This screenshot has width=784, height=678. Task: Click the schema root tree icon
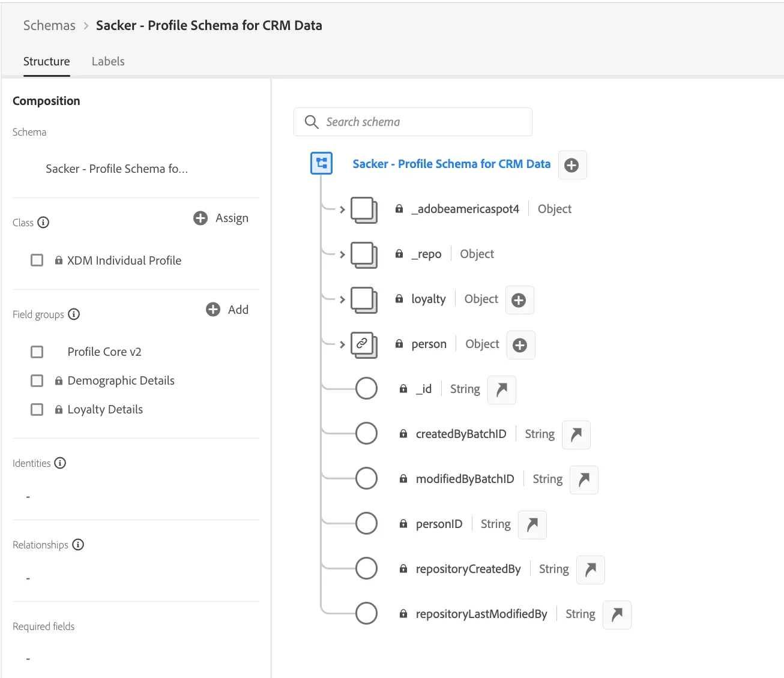tap(322, 163)
